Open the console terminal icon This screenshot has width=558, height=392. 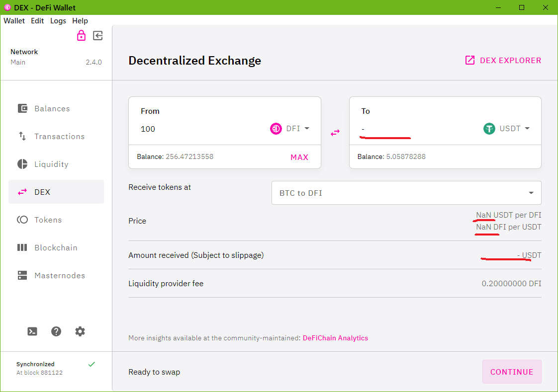point(32,331)
